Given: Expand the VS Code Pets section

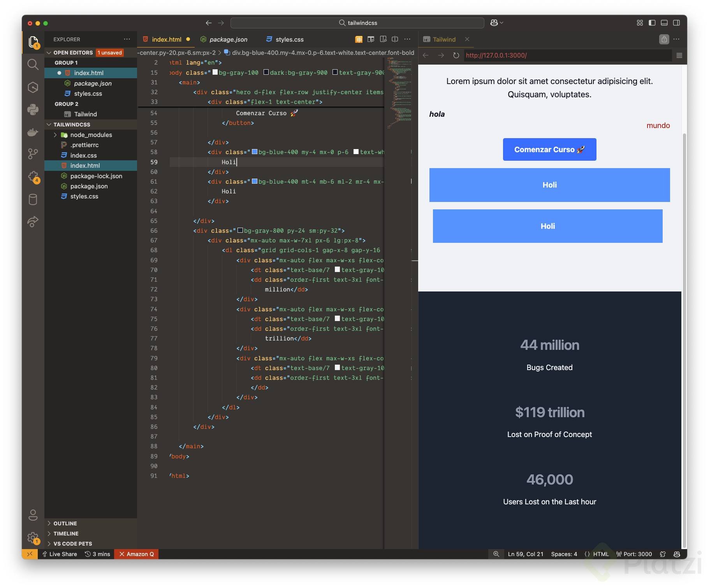Looking at the screenshot, I should pos(49,544).
